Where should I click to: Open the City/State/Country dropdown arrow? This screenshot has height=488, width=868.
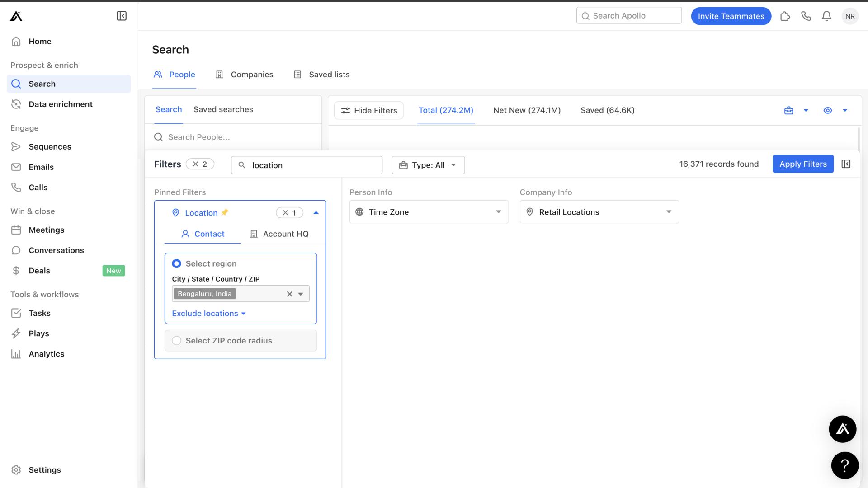tap(301, 294)
